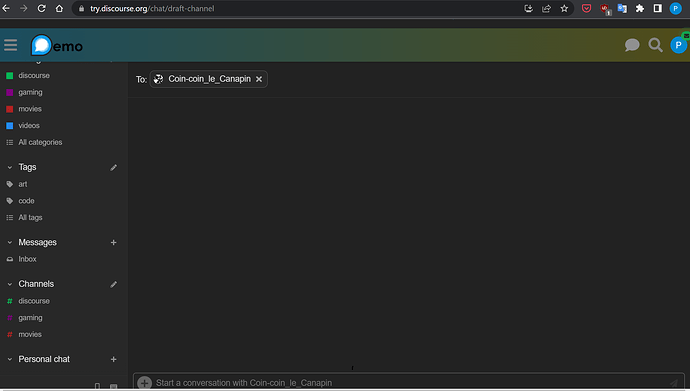Go back in browser history
690x391 pixels.
[x=6, y=8]
